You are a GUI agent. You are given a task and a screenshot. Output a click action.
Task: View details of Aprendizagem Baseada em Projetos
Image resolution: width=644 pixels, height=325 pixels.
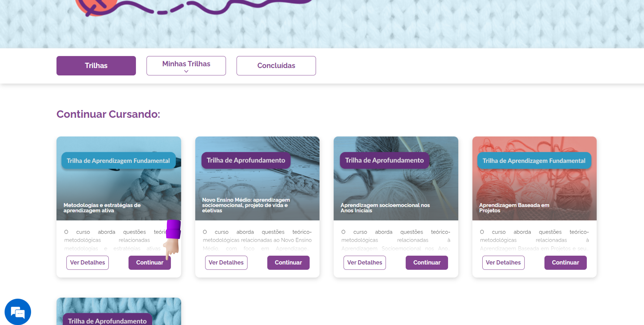pyautogui.click(x=503, y=263)
